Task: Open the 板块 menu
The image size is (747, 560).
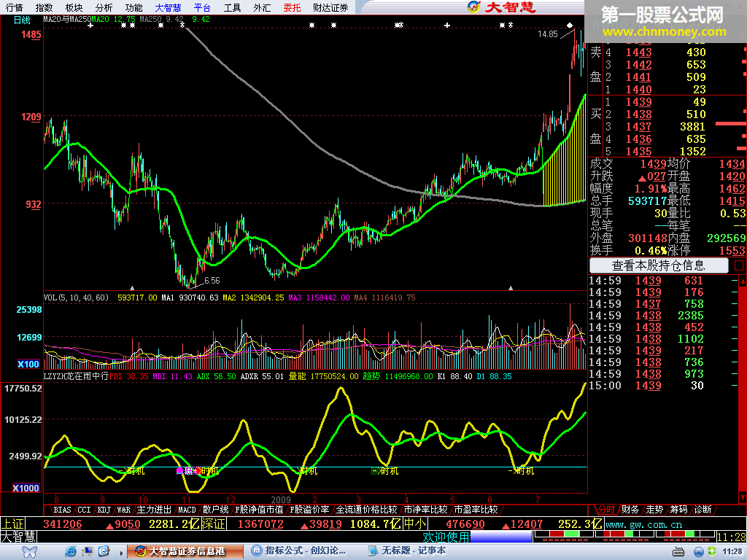Action: tap(74, 7)
